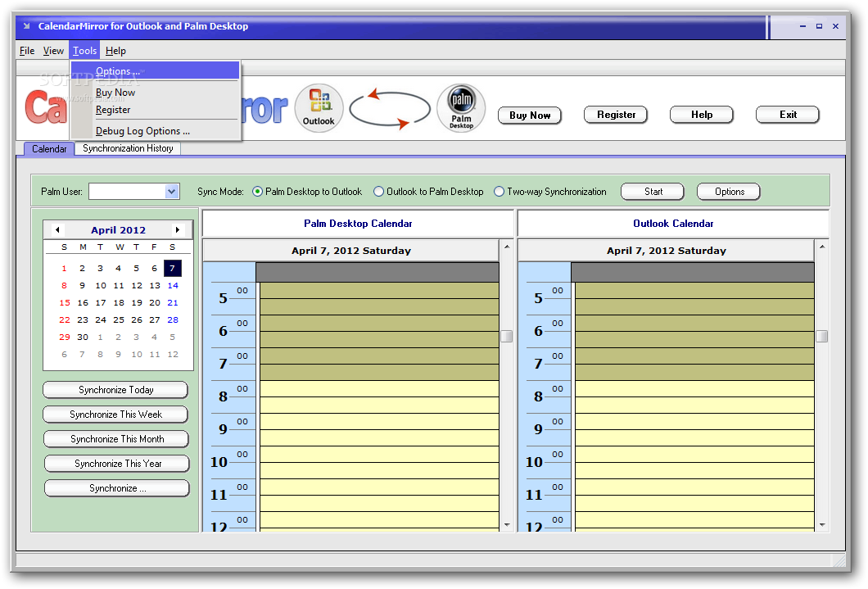Open the File menu
Image resolution: width=868 pixels, height=589 pixels.
click(x=27, y=51)
